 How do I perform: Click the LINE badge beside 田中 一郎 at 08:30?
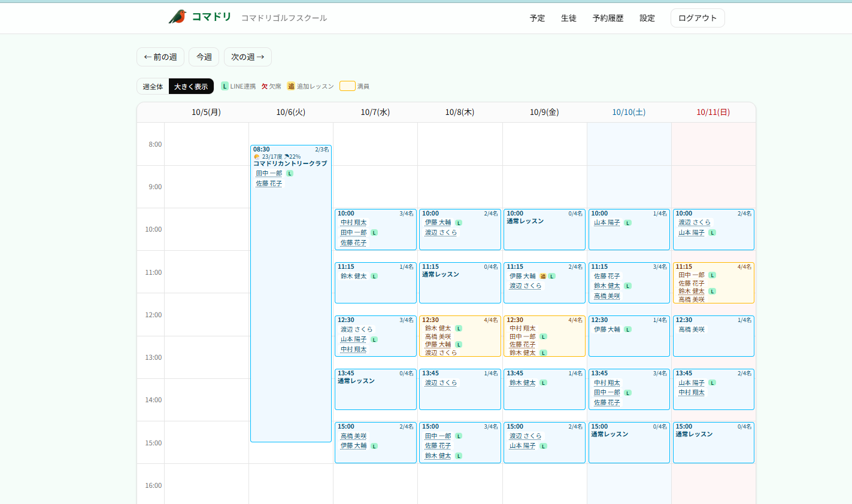coord(290,174)
